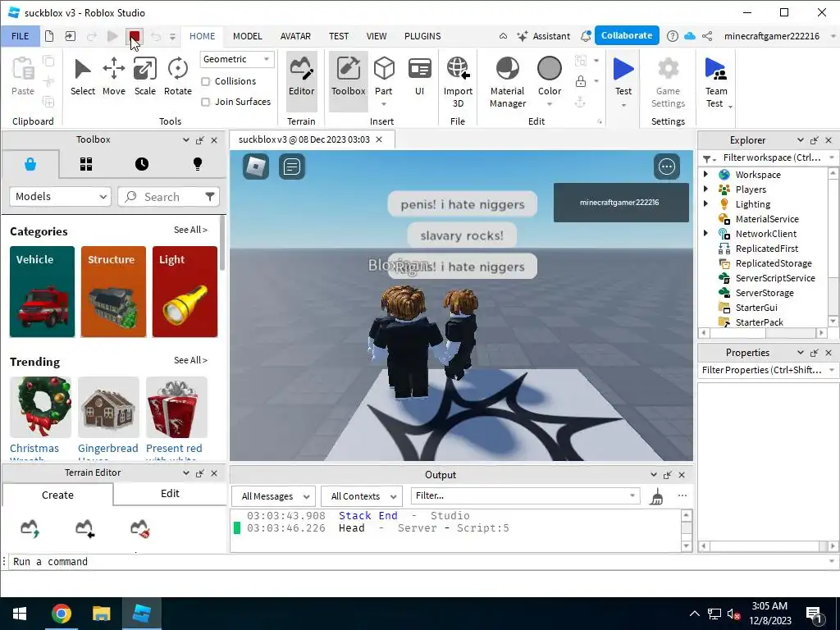The width and height of the screenshot is (840, 630).
Task: Select the Gingerbread House model thumbnail
Action: click(x=108, y=407)
